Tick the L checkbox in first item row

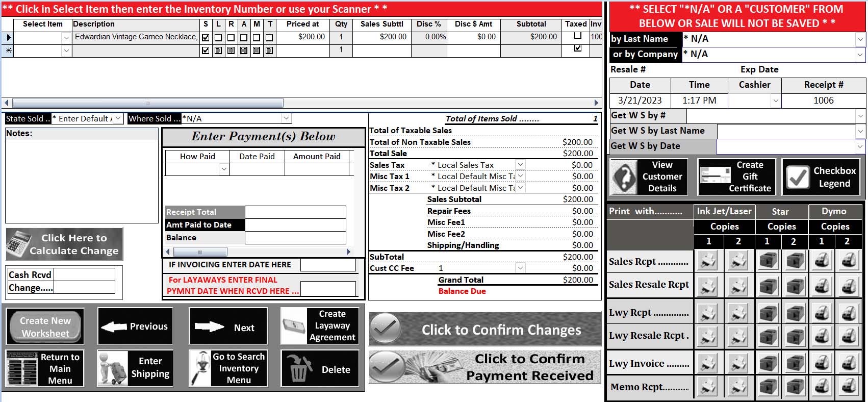pyautogui.click(x=218, y=38)
